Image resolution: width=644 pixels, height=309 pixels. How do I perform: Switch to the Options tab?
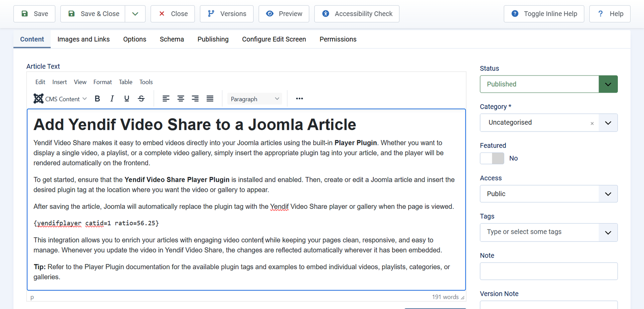tap(135, 39)
